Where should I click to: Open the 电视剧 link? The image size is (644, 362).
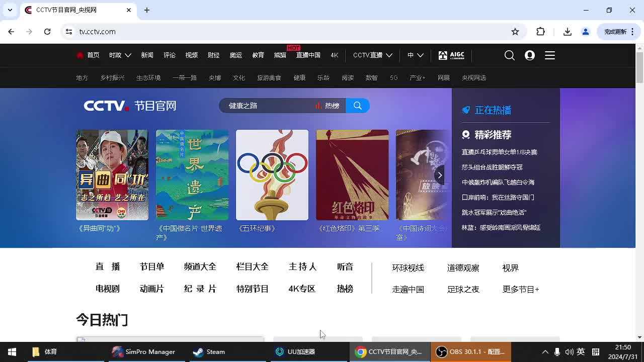(x=108, y=289)
